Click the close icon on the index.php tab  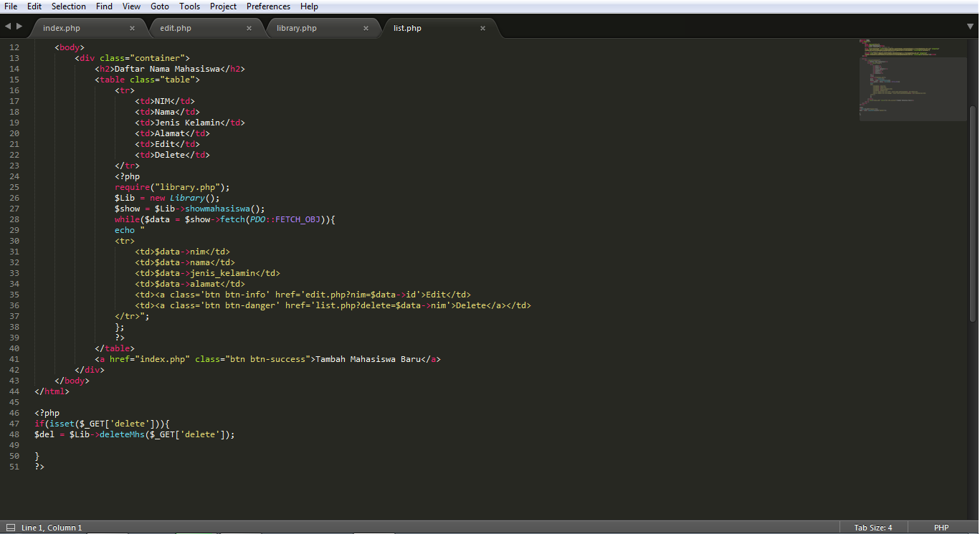click(x=132, y=28)
